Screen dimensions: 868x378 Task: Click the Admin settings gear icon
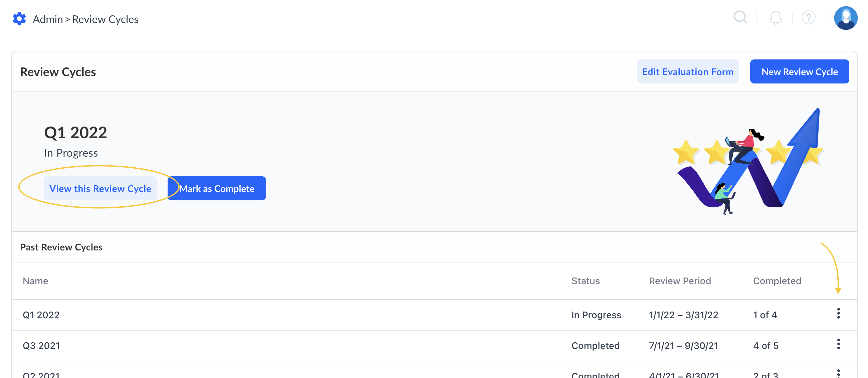(x=19, y=19)
